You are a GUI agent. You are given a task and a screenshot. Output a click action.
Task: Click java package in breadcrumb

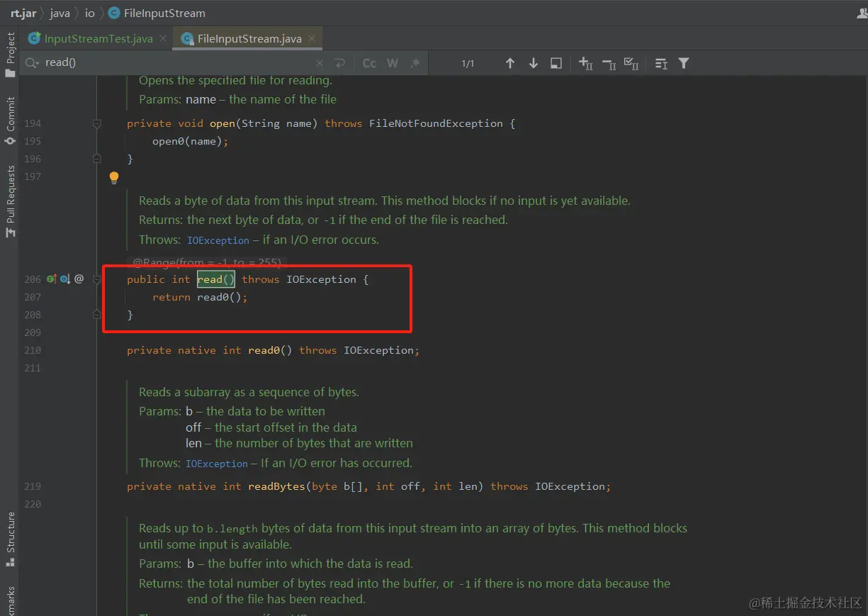tap(60, 13)
